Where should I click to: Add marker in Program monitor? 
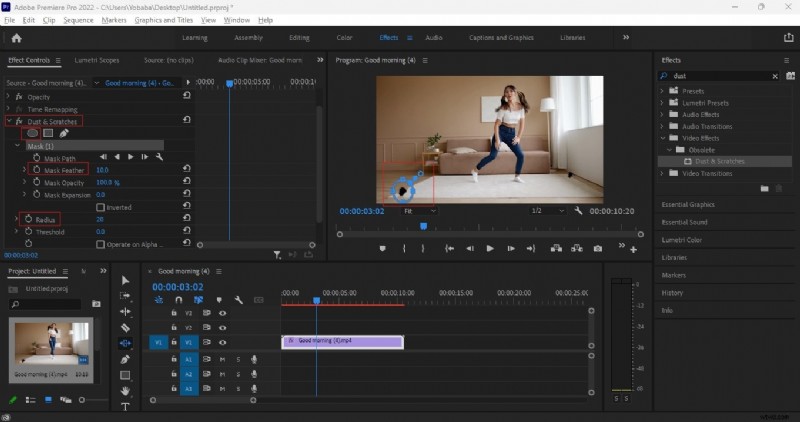click(x=382, y=249)
